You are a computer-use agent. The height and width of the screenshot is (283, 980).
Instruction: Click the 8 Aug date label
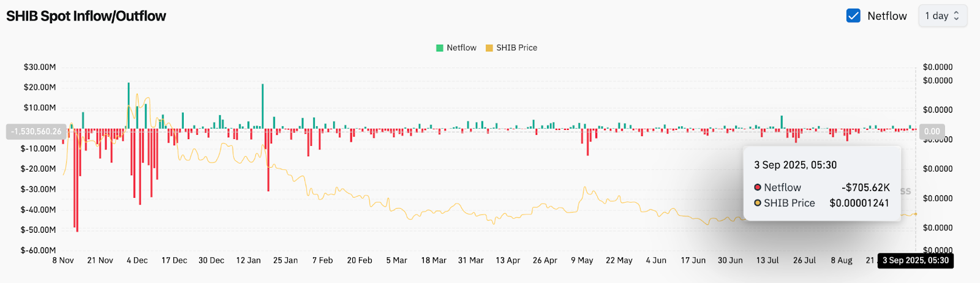pos(842,260)
